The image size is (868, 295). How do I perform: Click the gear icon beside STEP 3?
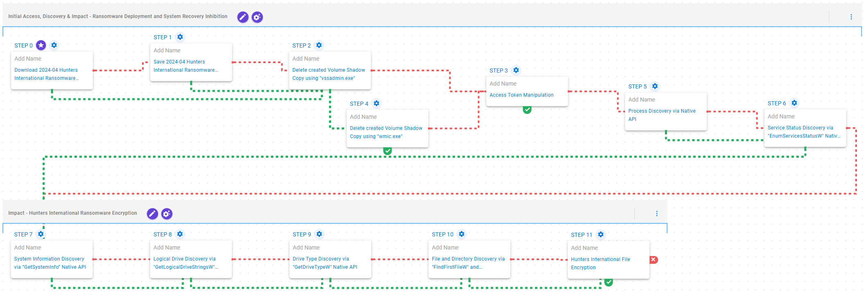(516, 70)
